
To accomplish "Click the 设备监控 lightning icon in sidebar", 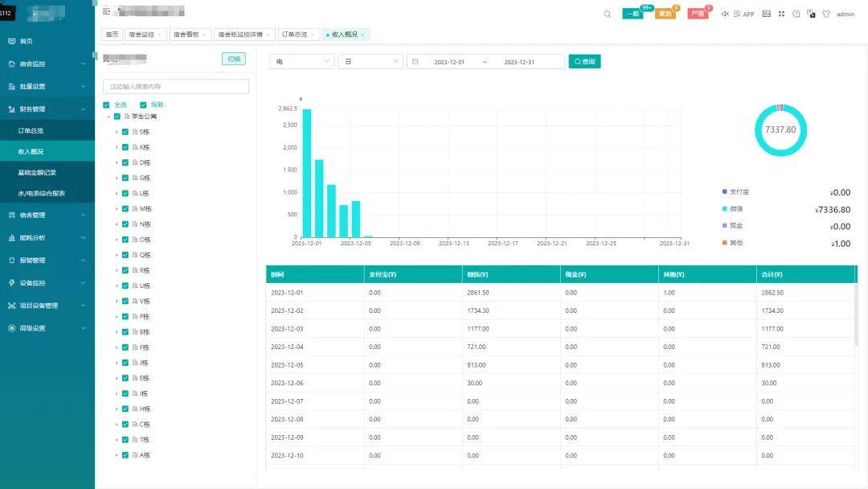I will click(11, 283).
